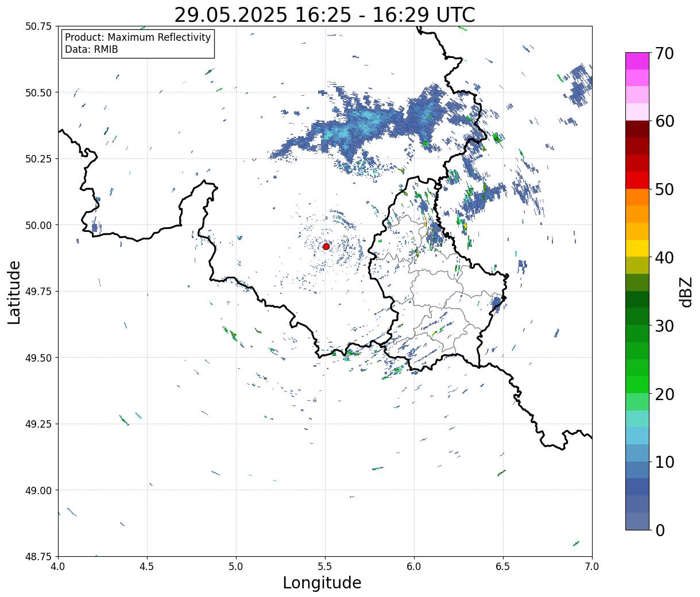The width and height of the screenshot is (700, 597).
Task: Click the colorbar tick label 60
Action: pyautogui.click(x=664, y=121)
